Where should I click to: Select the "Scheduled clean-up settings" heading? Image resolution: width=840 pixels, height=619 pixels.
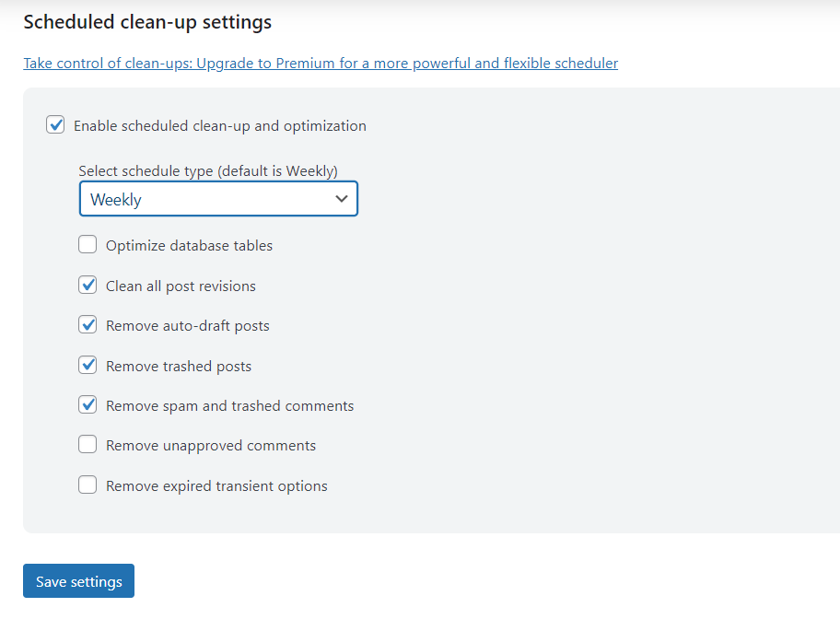147,21
